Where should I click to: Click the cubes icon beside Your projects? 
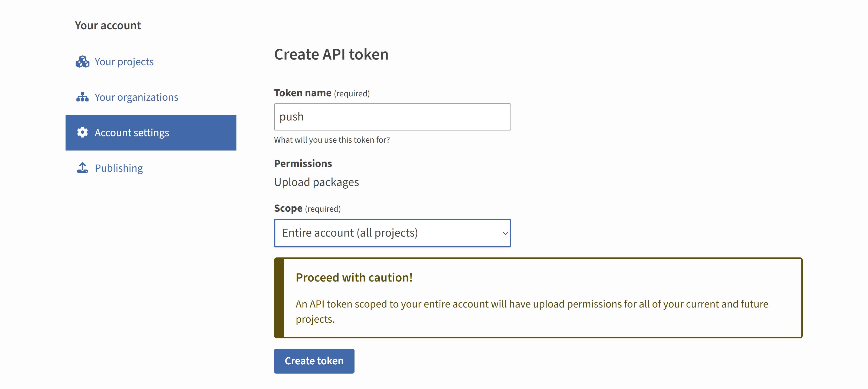82,62
